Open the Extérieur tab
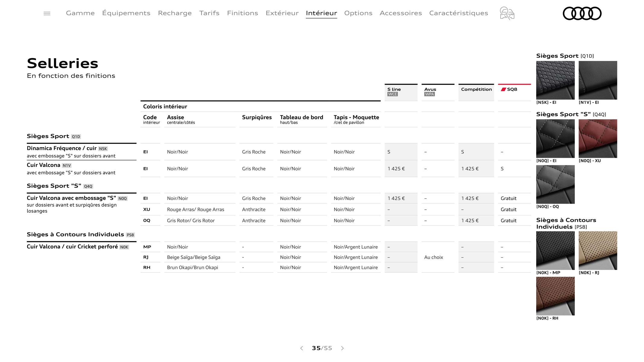Image resolution: width=644 pixels, height=362 pixels. pos(282,13)
